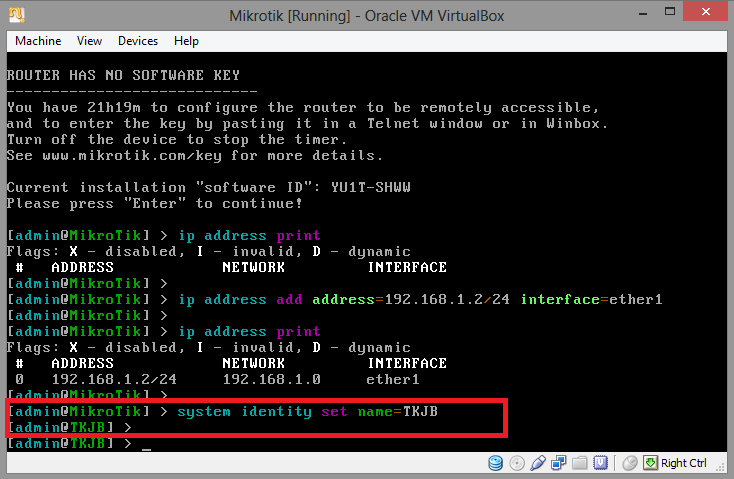Open the Help menu

point(186,41)
